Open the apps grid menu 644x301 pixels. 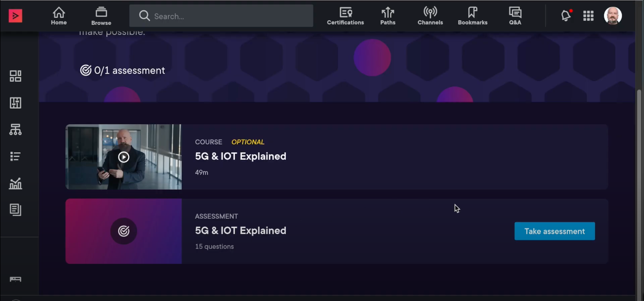[x=588, y=16]
